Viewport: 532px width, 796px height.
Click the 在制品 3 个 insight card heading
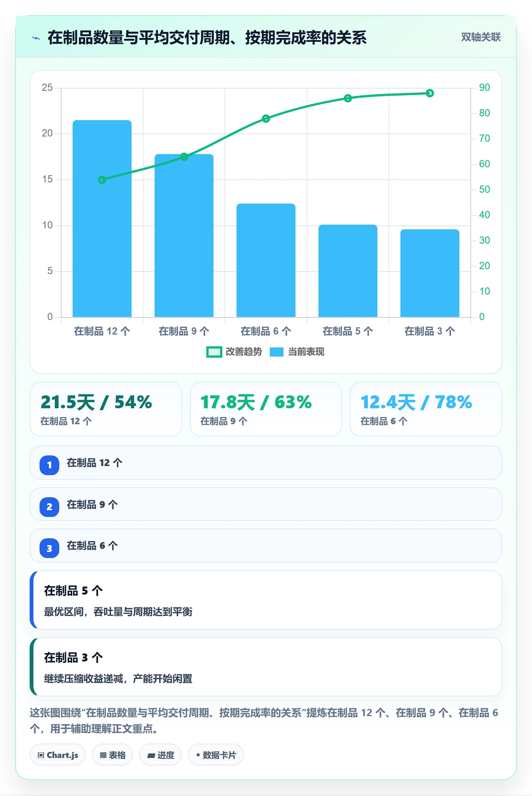tap(73, 658)
